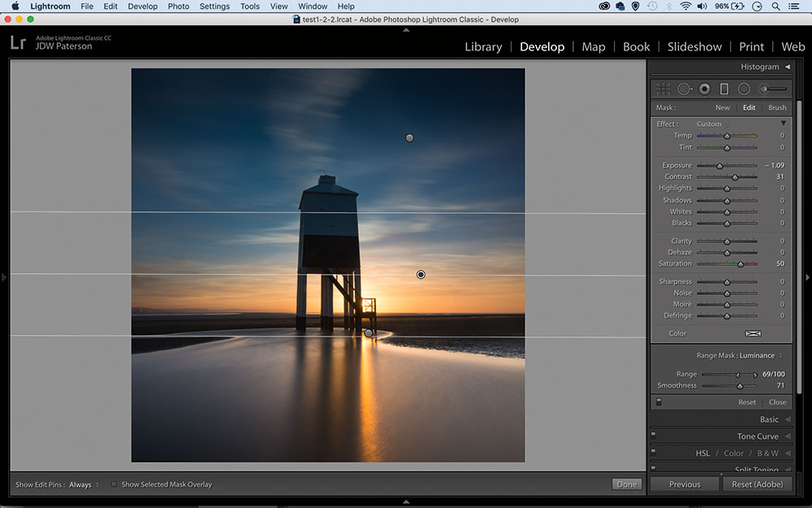
Task: Click the Smoothness slider handle
Action: pyautogui.click(x=740, y=386)
